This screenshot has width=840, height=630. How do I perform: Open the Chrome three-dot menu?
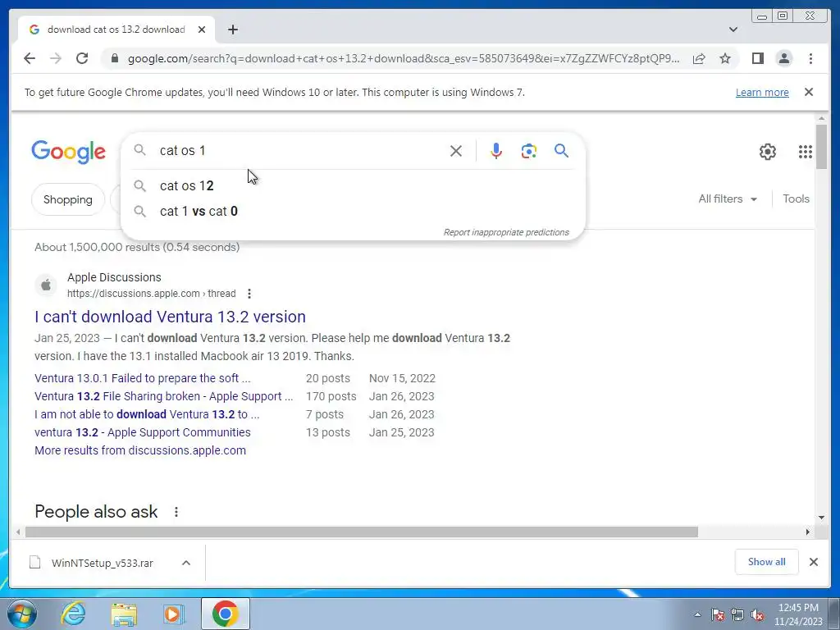click(x=810, y=58)
